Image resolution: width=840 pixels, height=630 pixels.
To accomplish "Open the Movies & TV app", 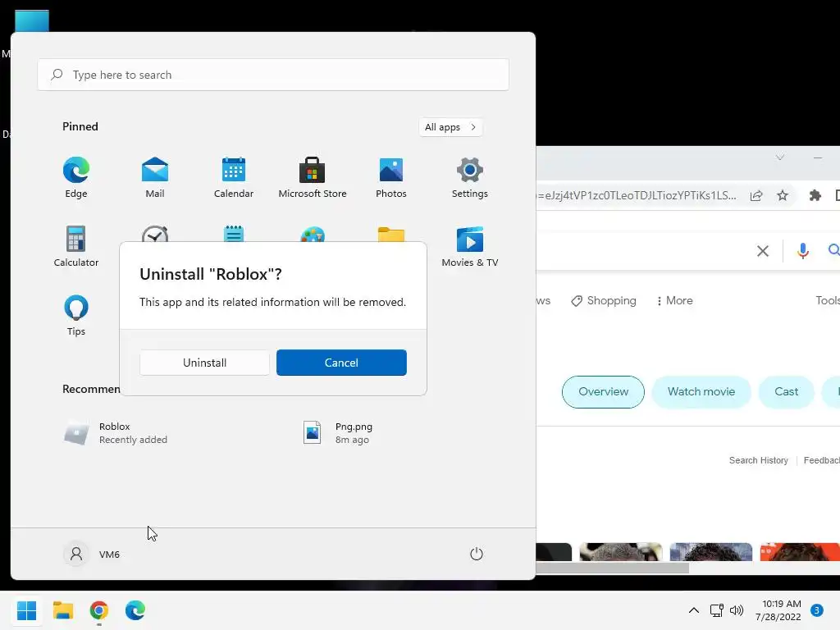I will (x=470, y=246).
